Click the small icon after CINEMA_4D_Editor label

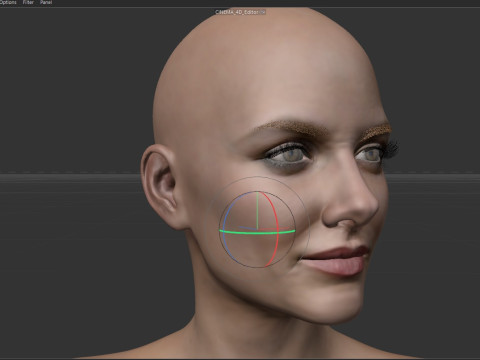click(263, 12)
